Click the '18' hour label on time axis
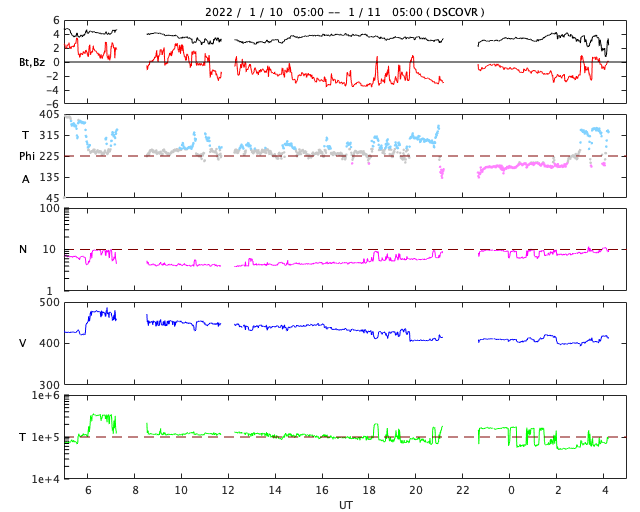This screenshot has width=640, height=512. coord(369,490)
